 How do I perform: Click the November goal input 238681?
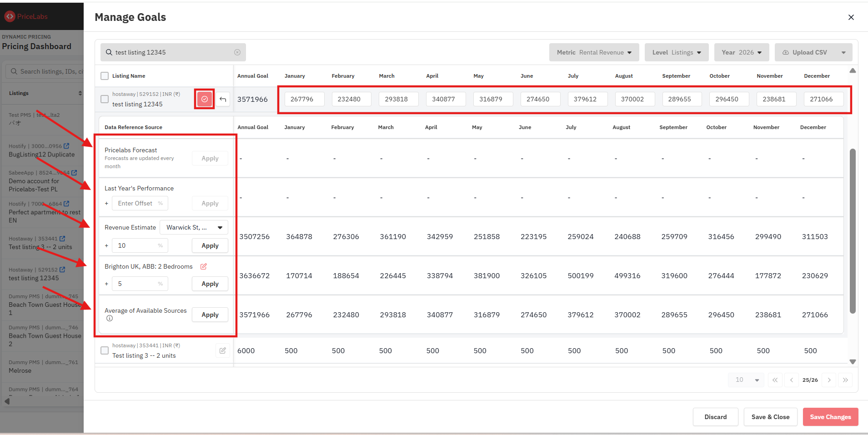[777, 99]
